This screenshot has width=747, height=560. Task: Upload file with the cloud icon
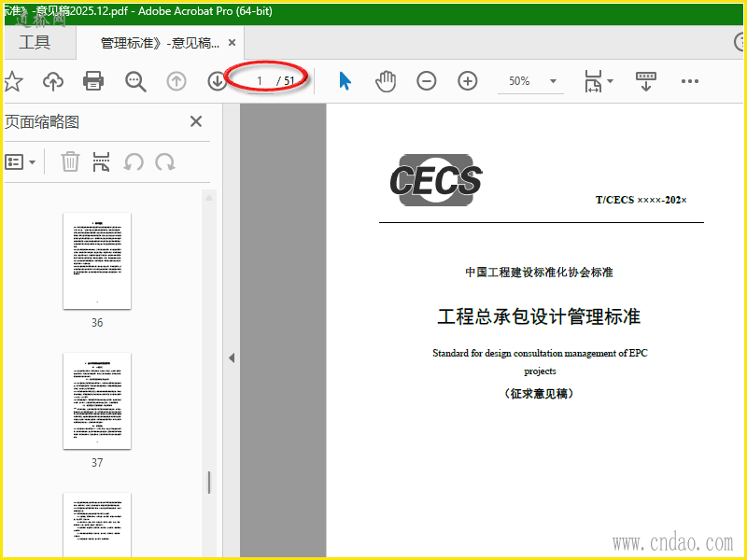point(53,81)
